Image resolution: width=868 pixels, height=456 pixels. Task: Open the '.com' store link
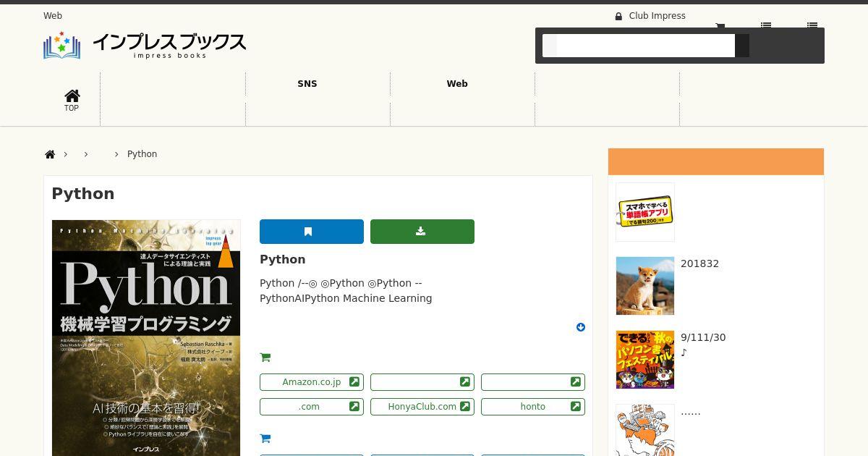(312, 407)
